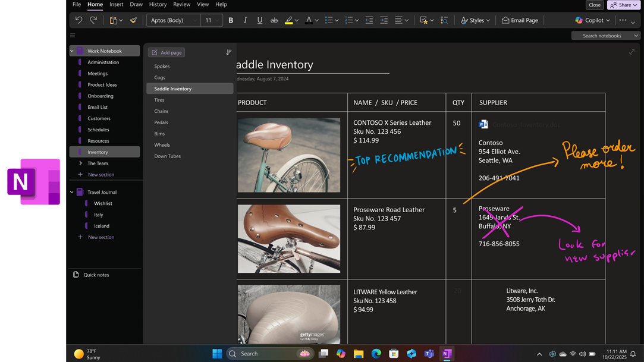Click the Email Page button

point(520,20)
